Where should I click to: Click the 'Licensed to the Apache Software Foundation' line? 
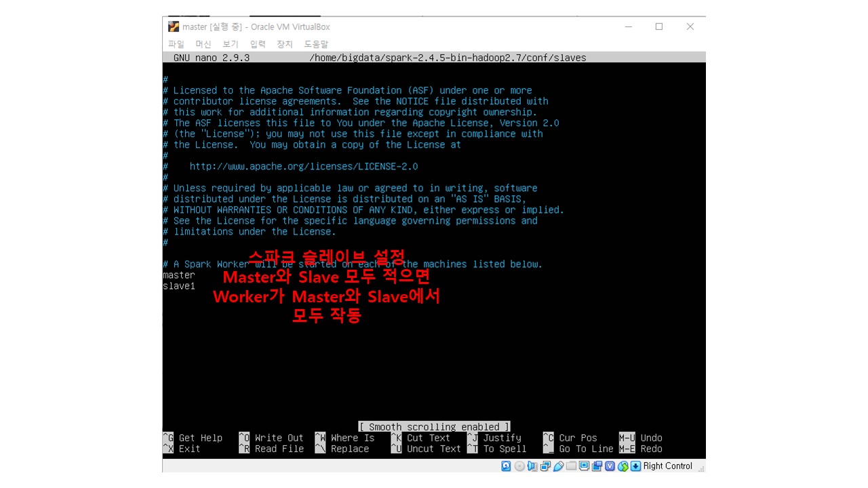click(x=347, y=90)
